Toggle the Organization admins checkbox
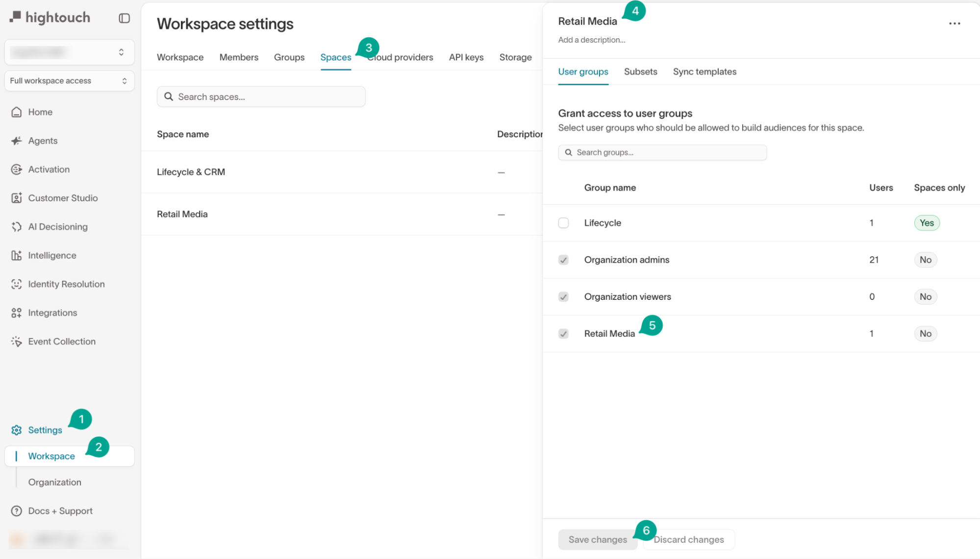Screen dimensions: 980x559 coord(563,260)
